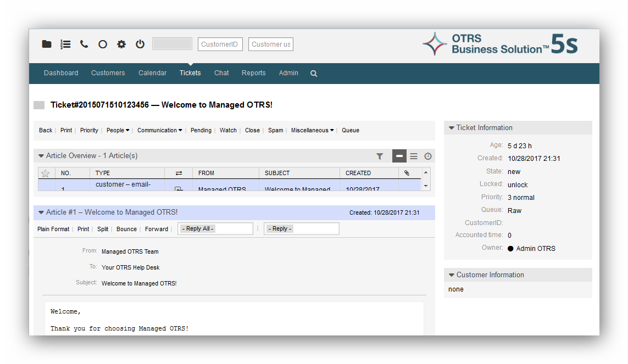
Task: Expand the Reply All dropdown
Action: click(215, 229)
